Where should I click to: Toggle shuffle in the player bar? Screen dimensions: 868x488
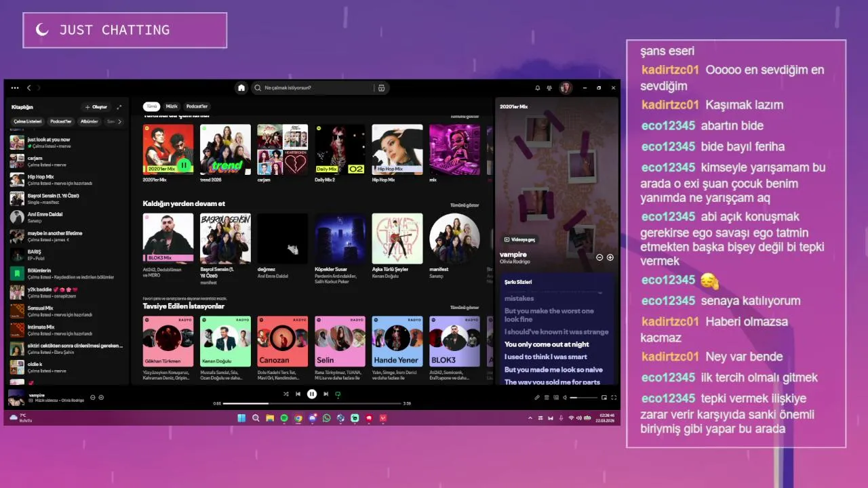point(285,394)
